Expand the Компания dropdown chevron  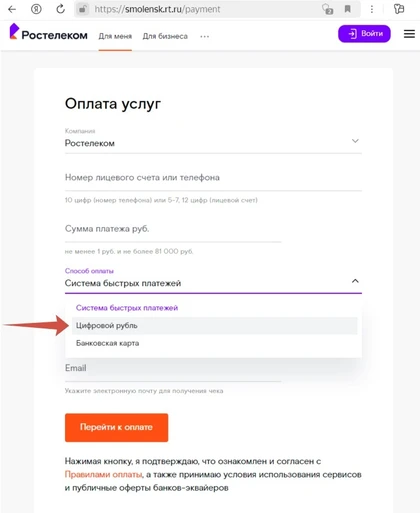[x=355, y=141]
